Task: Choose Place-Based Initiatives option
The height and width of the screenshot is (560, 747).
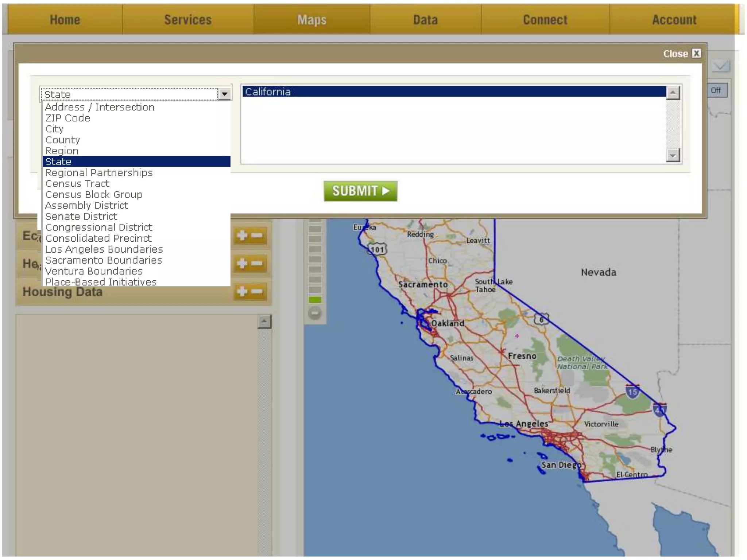Action: click(136, 282)
